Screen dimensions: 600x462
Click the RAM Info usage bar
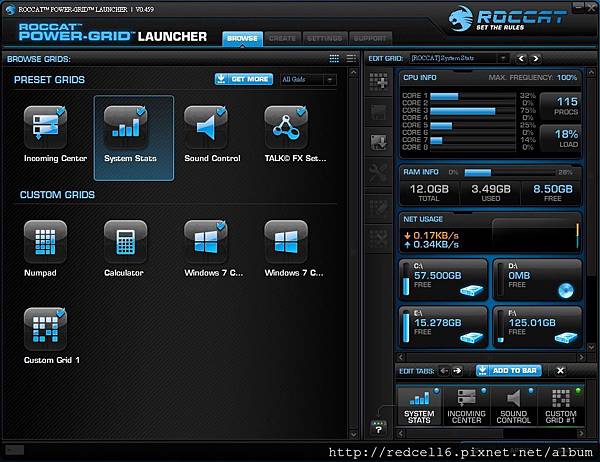point(509,173)
